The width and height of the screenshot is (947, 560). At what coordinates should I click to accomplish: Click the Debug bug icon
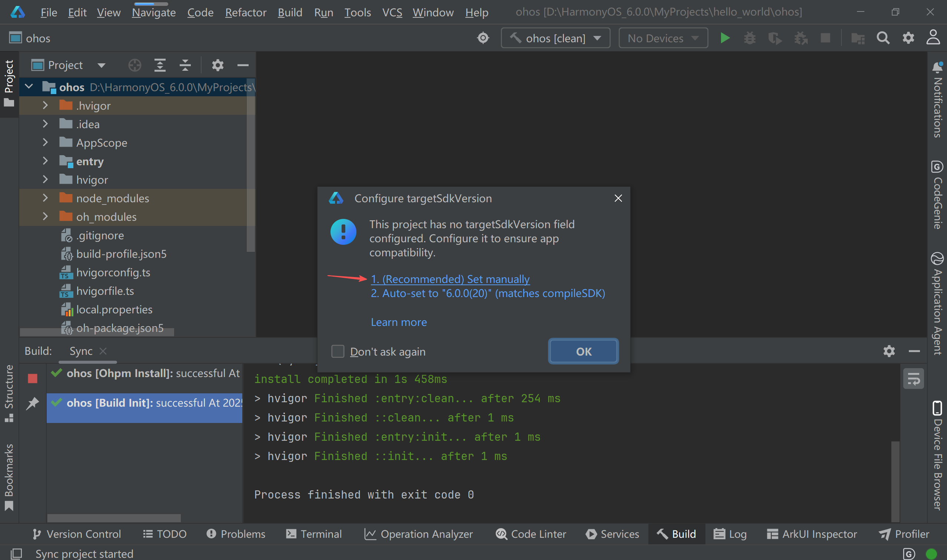point(750,38)
